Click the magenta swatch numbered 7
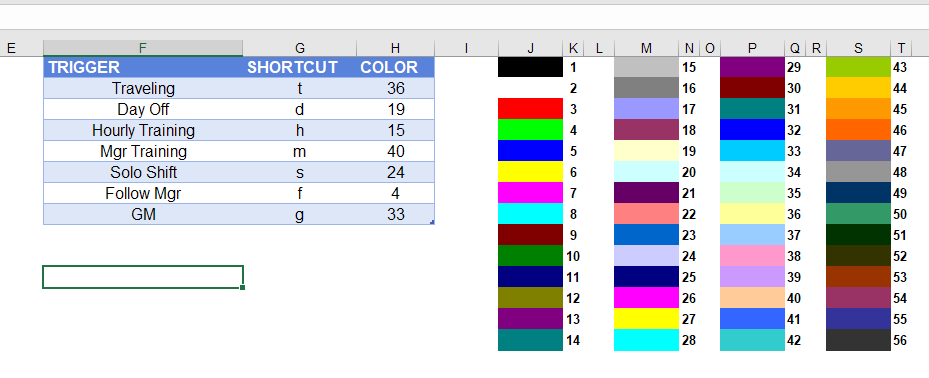929x378 pixels. (530, 193)
